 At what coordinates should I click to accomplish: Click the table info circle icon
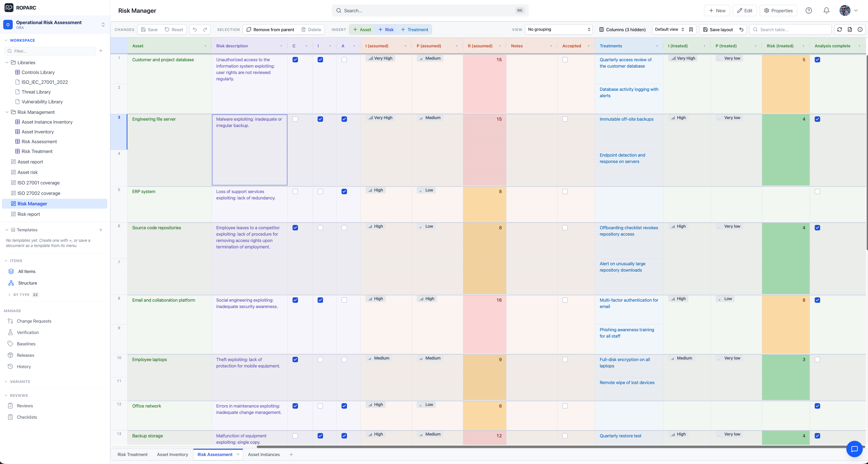point(860,30)
